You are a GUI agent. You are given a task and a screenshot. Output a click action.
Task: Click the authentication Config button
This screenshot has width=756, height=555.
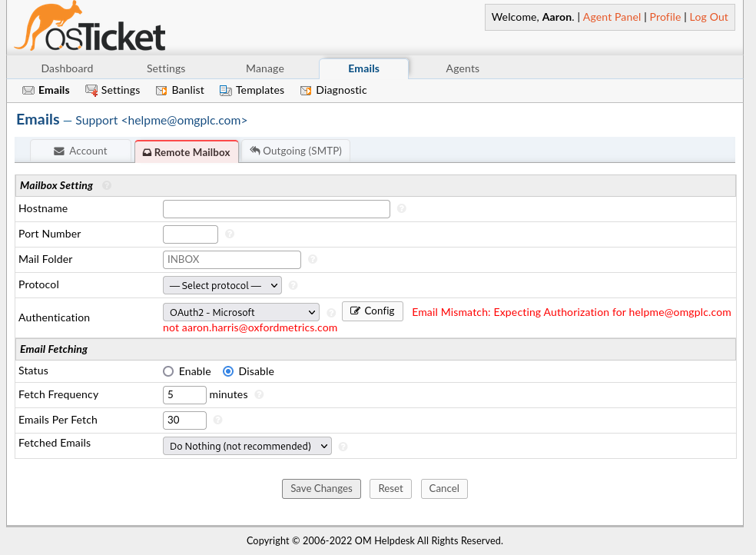pos(373,311)
